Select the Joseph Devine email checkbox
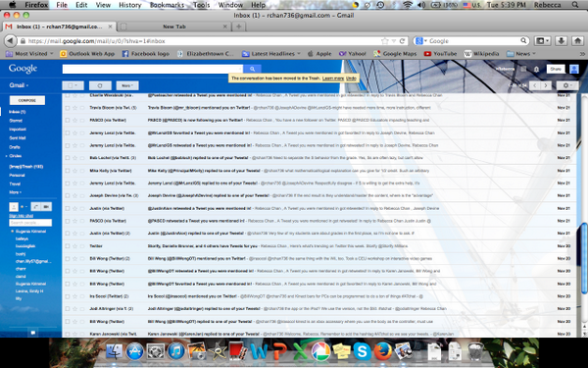 [x=68, y=195]
